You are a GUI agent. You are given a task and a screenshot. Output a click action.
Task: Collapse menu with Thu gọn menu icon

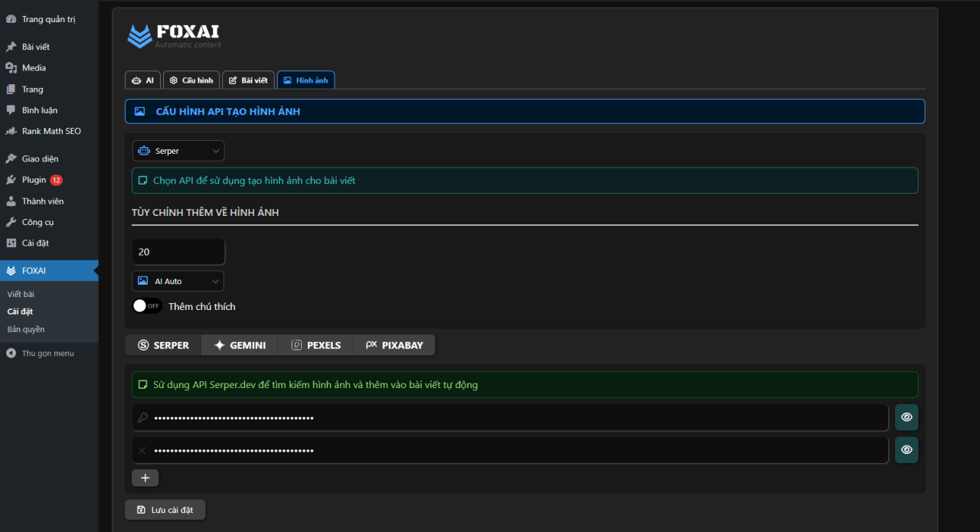click(11, 354)
